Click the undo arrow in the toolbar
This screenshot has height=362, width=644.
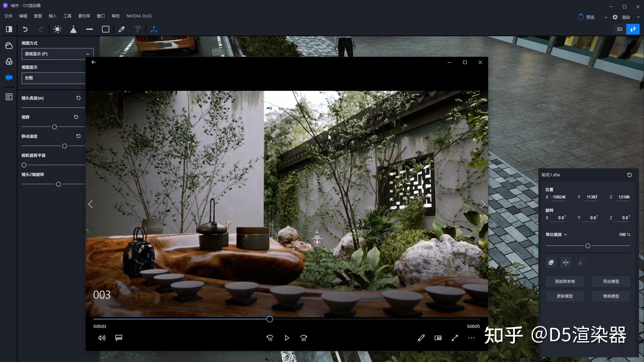pyautogui.click(x=25, y=29)
